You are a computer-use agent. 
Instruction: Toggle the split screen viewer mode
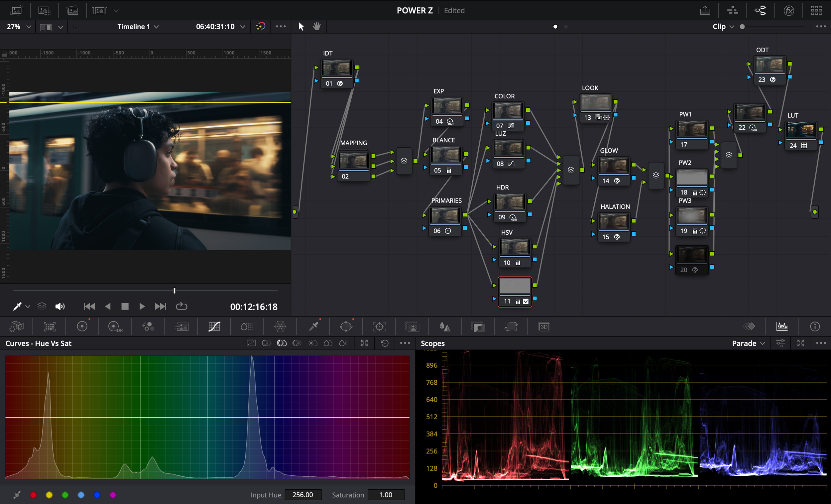point(46,27)
